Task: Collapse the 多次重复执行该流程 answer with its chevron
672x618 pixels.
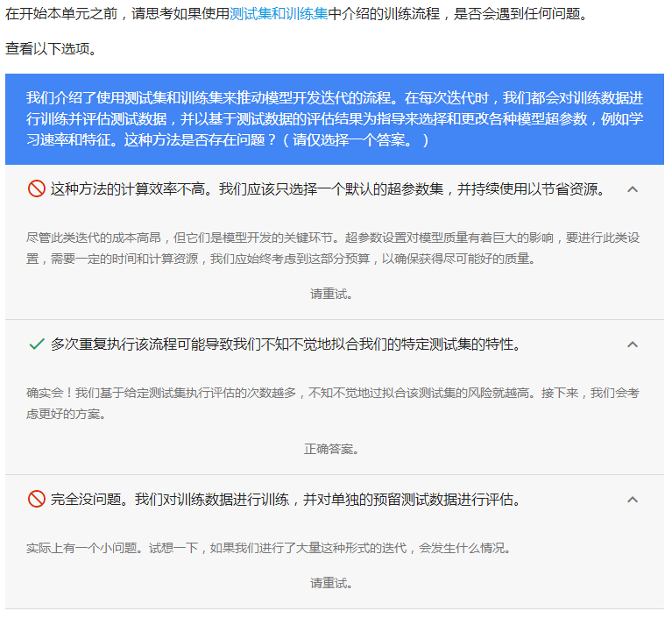Action: click(633, 345)
